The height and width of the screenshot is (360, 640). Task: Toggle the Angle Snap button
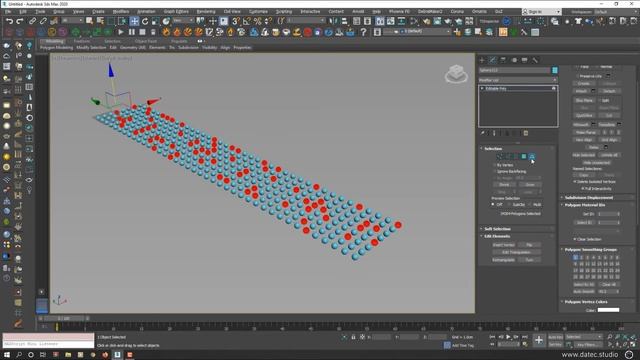click(247, 21)
